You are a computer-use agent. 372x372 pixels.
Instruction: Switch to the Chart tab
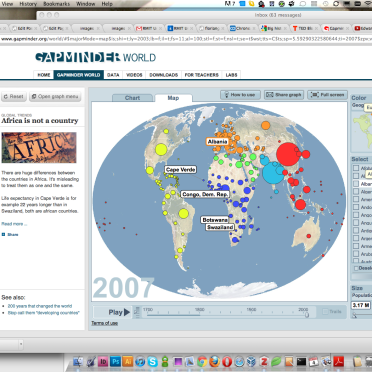pos(132,98)
